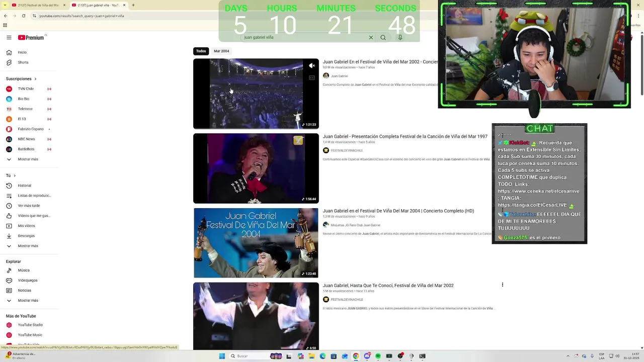Open Chrome tab search dropdown arrow
The height and width of the screenshot is (362, 644).
pos(5,5)
